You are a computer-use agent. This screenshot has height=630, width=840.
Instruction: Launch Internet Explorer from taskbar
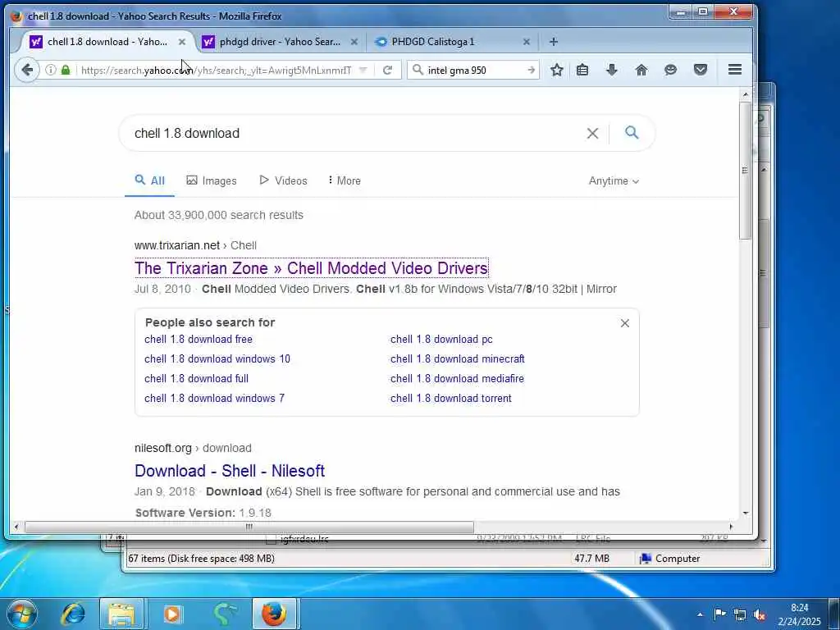tap(73, 614)
